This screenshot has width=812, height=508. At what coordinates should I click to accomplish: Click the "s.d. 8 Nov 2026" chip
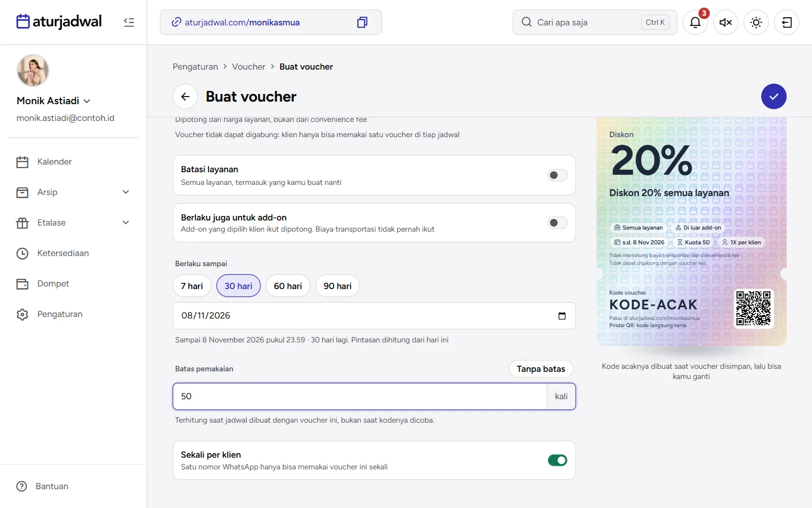tap(639, 242)
